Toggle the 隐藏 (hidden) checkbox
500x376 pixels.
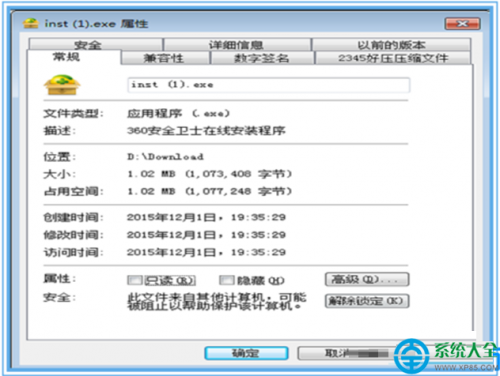click(x=227, y=280)
